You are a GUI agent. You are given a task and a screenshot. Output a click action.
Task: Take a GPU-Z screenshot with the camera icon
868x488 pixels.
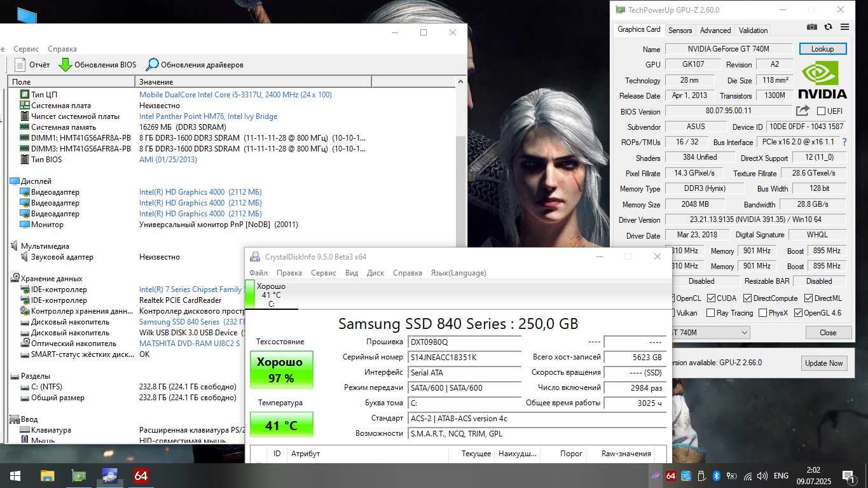[812, 27]
